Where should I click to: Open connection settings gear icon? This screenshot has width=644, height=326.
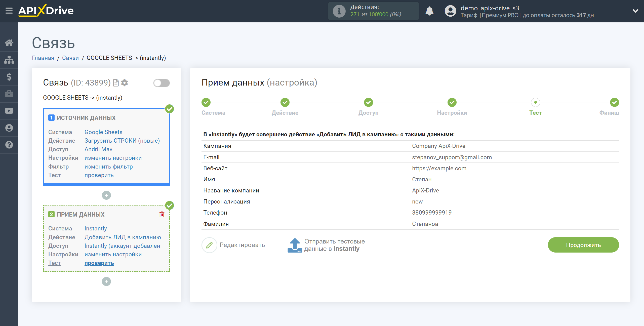pos(125,83)
